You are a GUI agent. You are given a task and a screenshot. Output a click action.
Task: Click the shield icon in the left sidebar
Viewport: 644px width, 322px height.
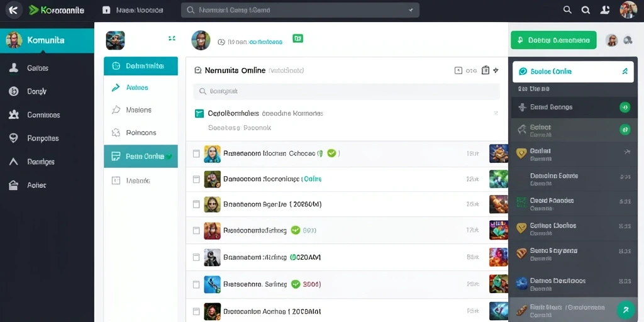coord(14,138)
